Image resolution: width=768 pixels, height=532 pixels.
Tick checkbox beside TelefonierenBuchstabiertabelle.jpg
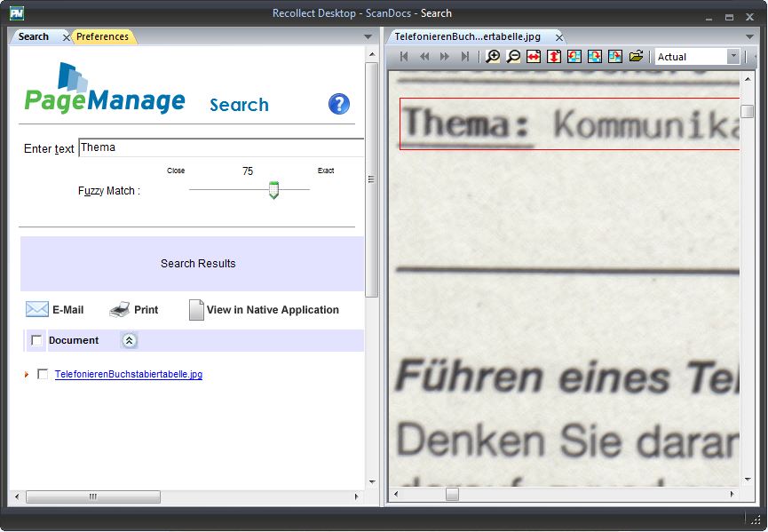coord(43,375)
